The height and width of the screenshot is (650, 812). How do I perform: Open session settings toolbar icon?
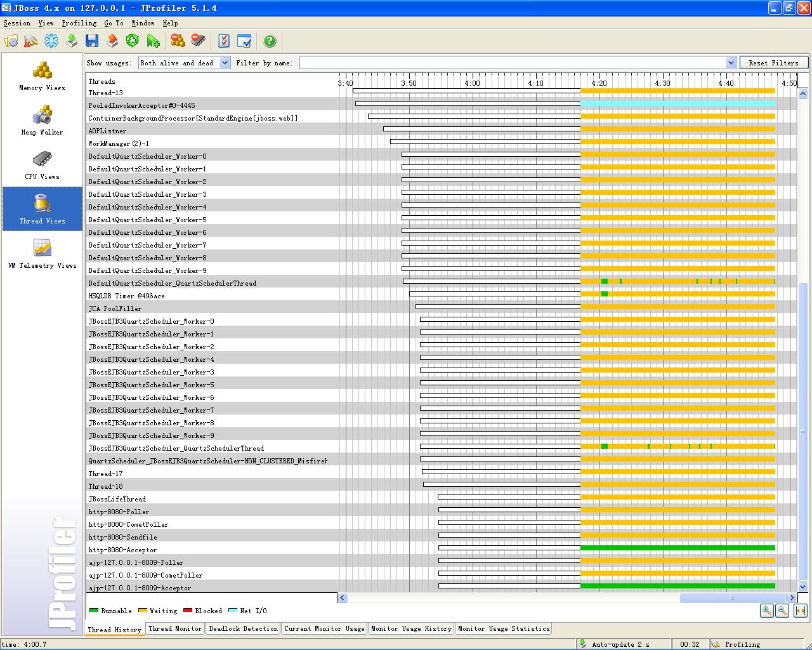pos(11,41)
